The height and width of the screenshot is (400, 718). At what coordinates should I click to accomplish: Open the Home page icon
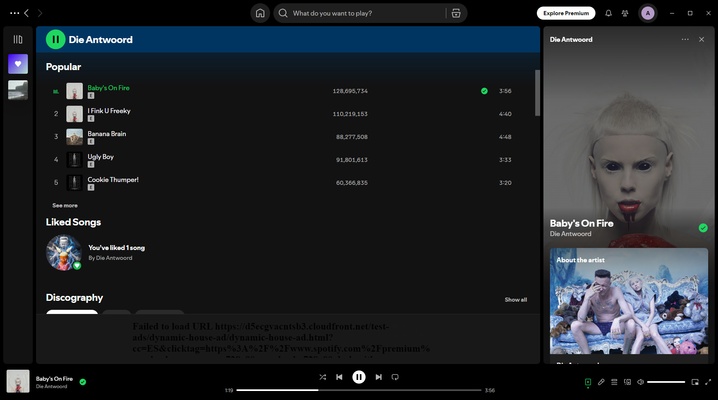tap(260, 13)
